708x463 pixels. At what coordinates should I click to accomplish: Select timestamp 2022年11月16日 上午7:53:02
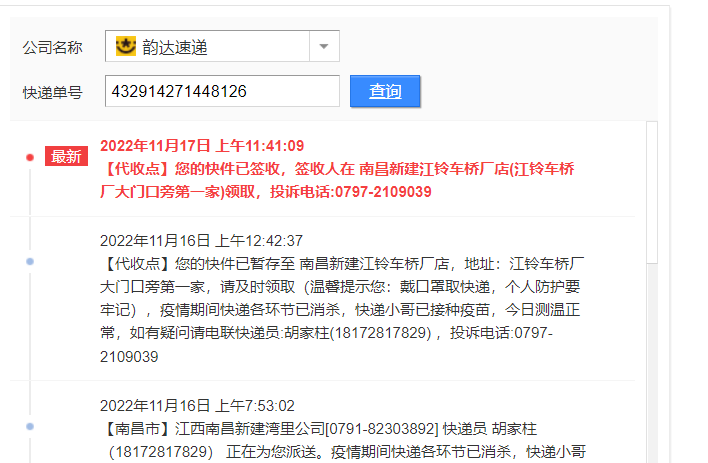[x=197, y=406]
